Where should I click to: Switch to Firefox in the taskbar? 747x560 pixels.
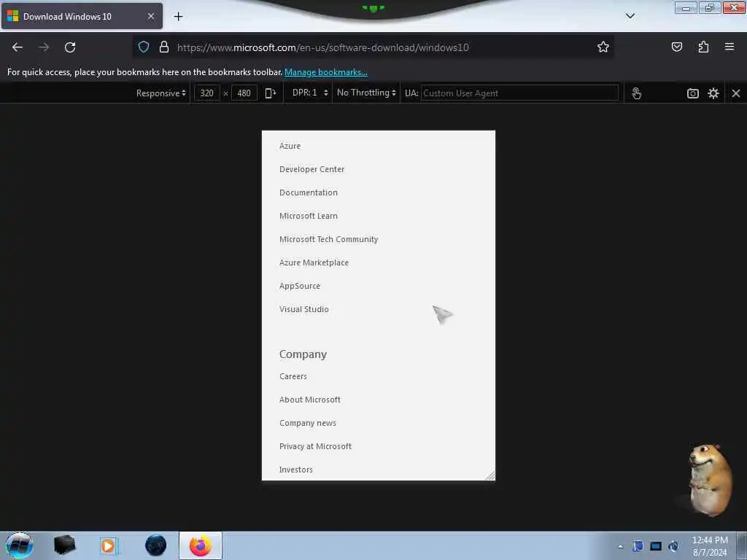point(201,545)
